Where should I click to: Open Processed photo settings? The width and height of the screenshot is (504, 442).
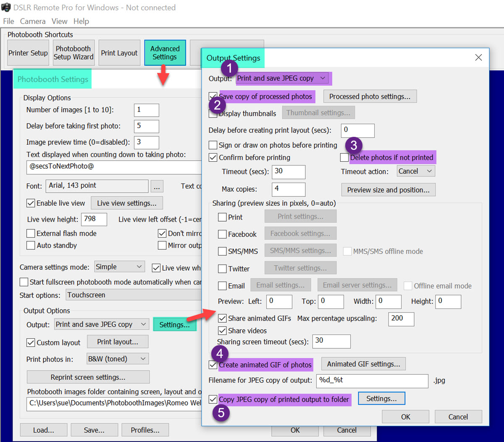click(x=370, y=97)
